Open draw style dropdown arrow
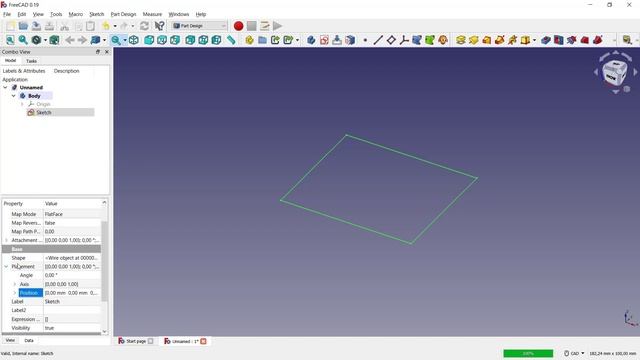Viewport: 640px width, 360px height. click(x=45, y=40)
